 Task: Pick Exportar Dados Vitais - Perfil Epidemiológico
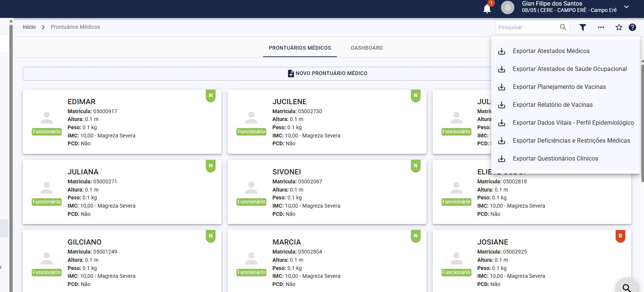point(573,123)
